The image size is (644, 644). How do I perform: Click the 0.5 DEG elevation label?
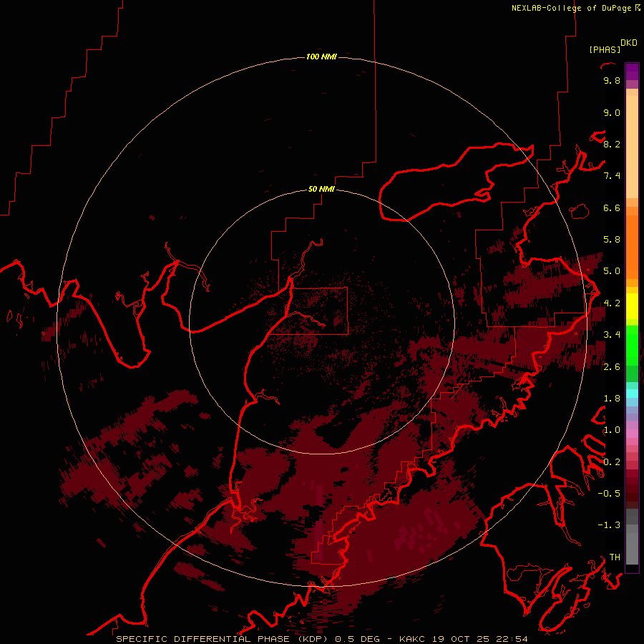pyautogui.click(x=357, y=639)
